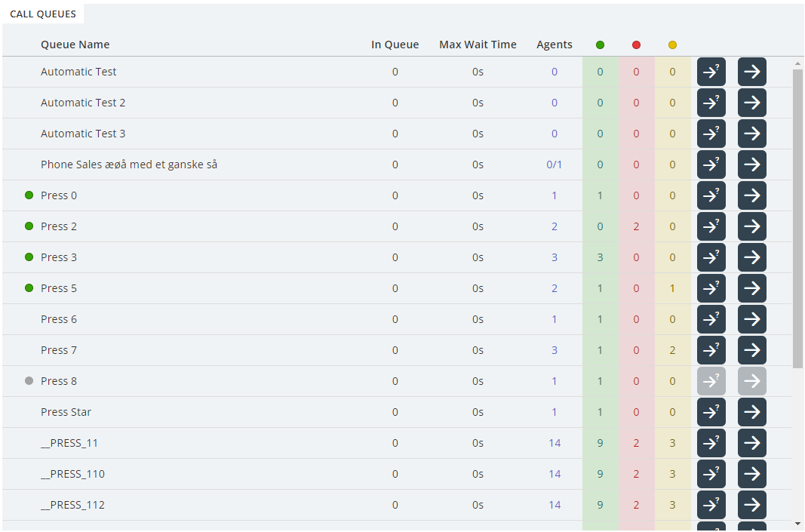Open the CALL QUEUES tab
The width and height of the screenshot is (805, 532).
pos(43,14)
